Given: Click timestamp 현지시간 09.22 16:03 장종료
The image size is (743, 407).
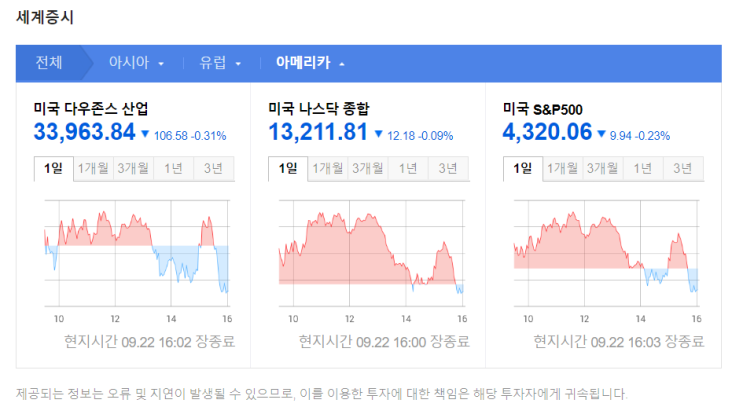Looking at the screenshot, I should point(619,342).
